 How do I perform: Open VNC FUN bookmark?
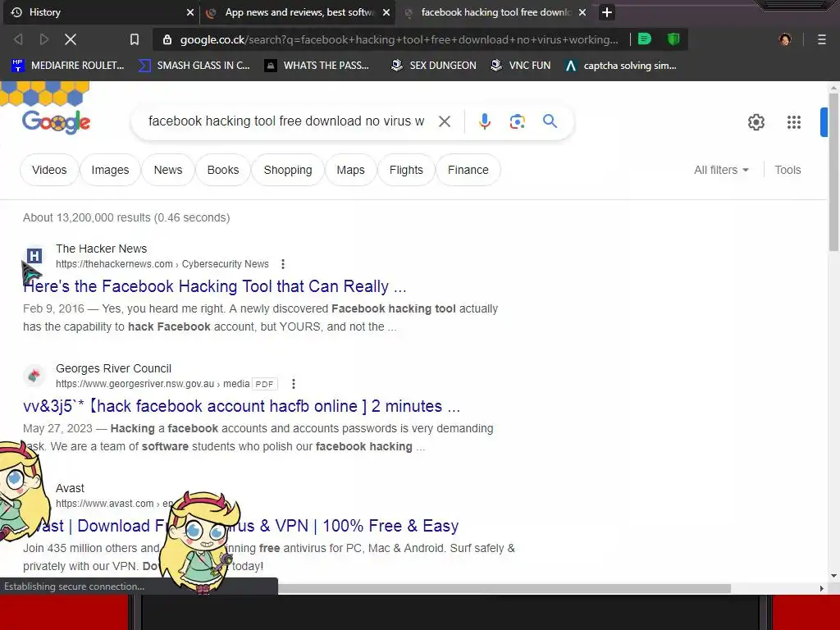point(521,66)
